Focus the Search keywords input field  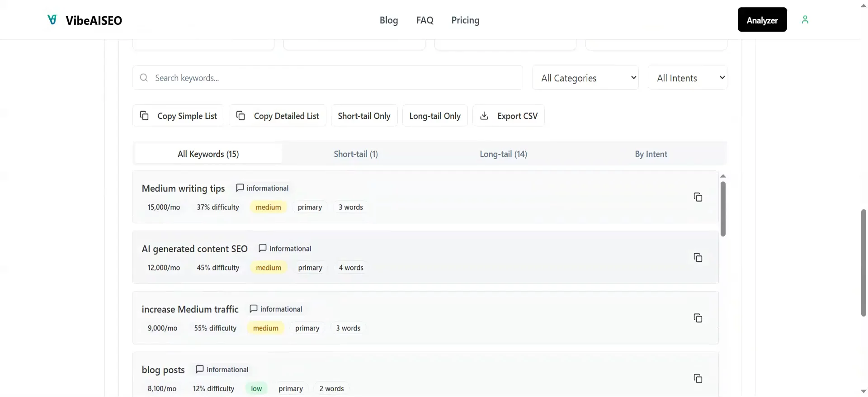pyautogui.click(x=328, y=78)
